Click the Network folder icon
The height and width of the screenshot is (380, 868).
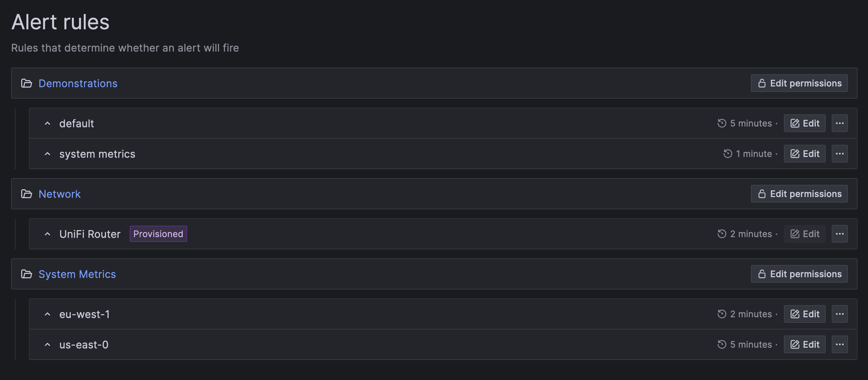point(27,194)
